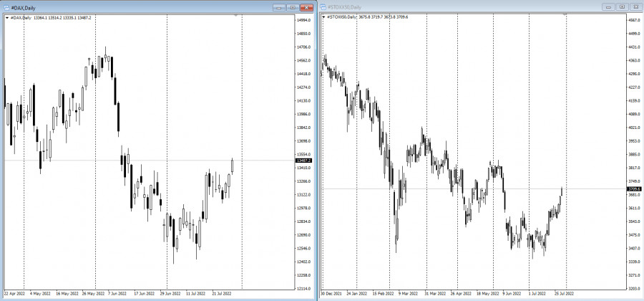Click the #DAX chart window icon

click(x=5, y=6)
